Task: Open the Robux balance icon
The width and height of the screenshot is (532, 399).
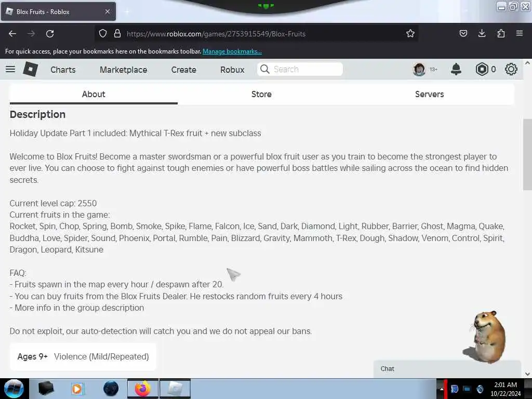Action: pyautogui.click(x=482, y=69)
